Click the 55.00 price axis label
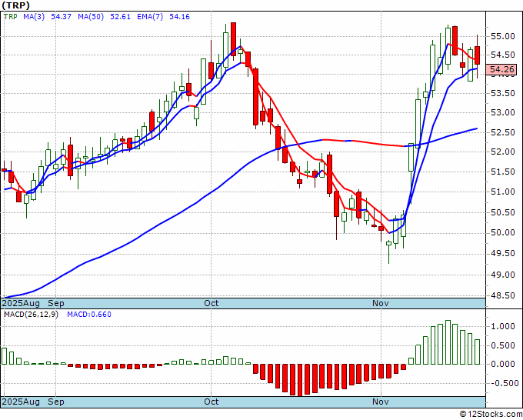 pos(503,36)
